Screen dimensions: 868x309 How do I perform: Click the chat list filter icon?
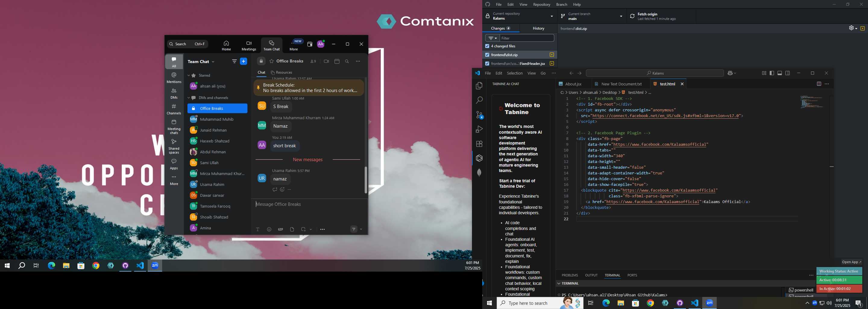(234, 61)
